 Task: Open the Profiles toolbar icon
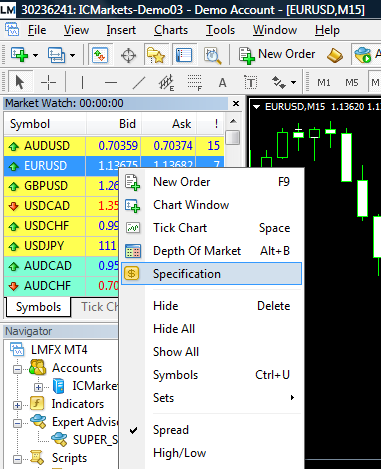[56, 55]
